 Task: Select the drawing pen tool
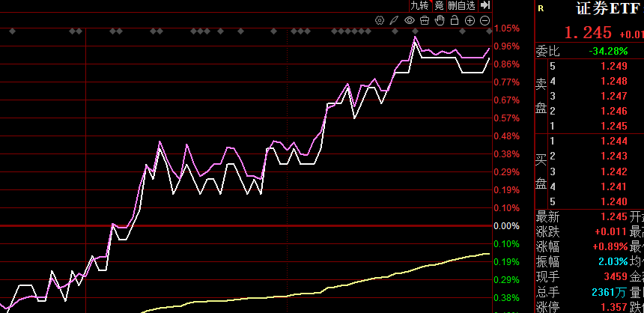pos(394,20)
